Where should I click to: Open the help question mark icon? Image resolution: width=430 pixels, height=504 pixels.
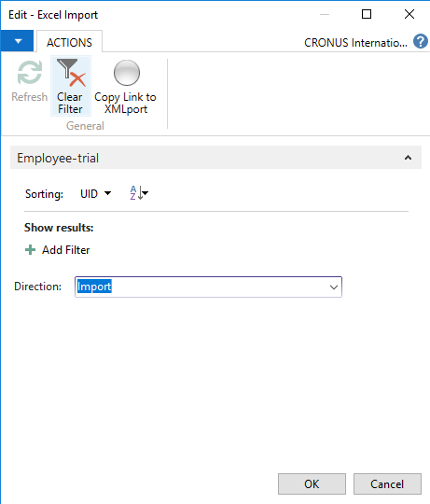pyautogui.click(x=421, y=41)
